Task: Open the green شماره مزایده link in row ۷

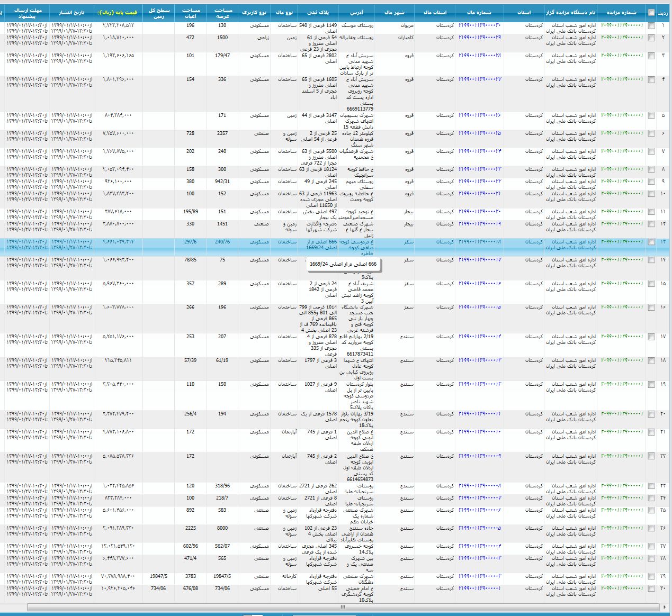Action: 622,151
